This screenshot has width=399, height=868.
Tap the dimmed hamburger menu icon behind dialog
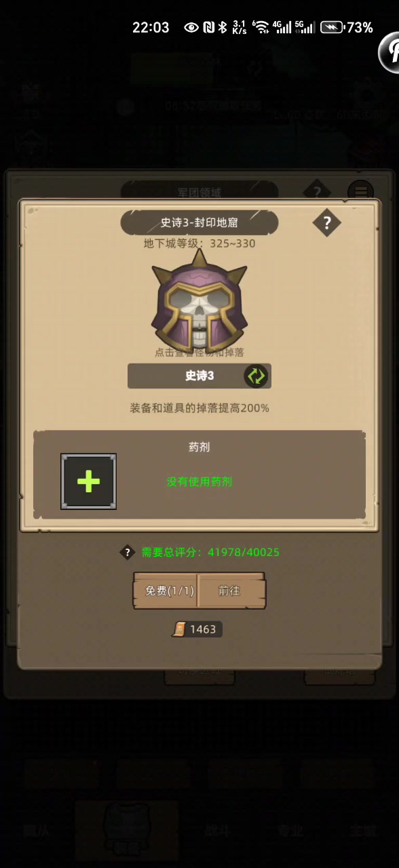click(360, 191)
